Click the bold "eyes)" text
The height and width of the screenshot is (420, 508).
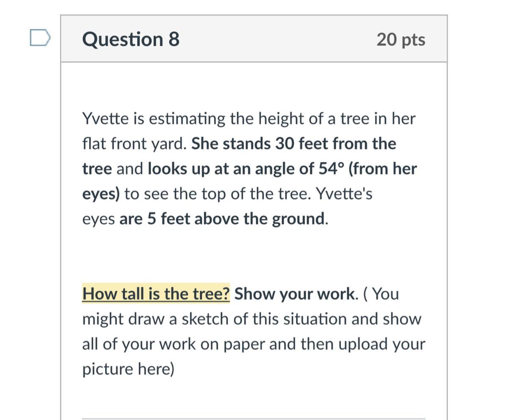coord(101,194)
